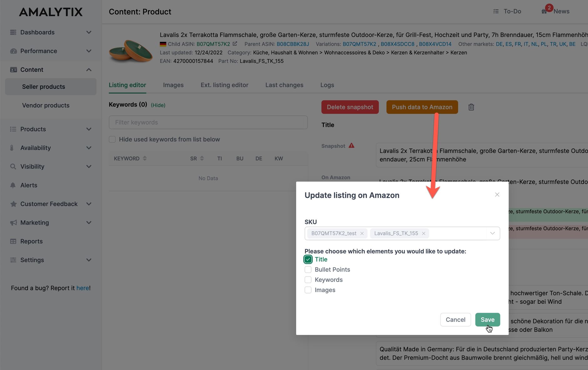Click the Dashboards sidebar icon

13,32
